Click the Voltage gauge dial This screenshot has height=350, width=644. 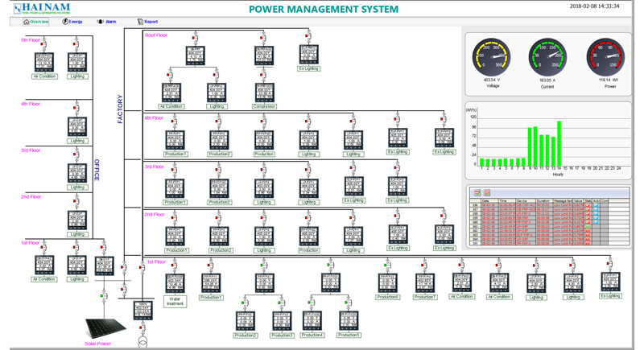point(491,59)
